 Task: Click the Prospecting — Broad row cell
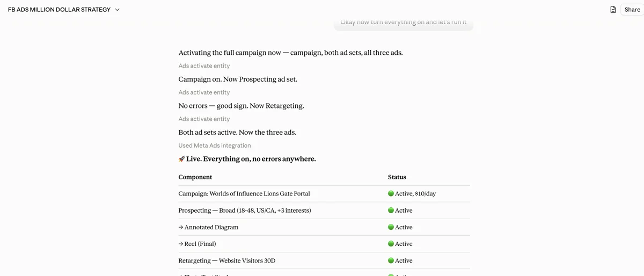[x=245, y=210]
